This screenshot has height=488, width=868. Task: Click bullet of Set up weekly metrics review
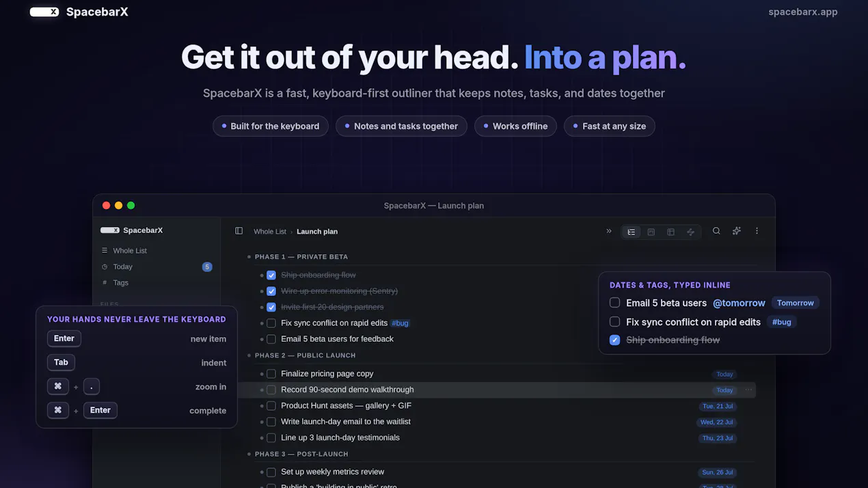[262, 472]
